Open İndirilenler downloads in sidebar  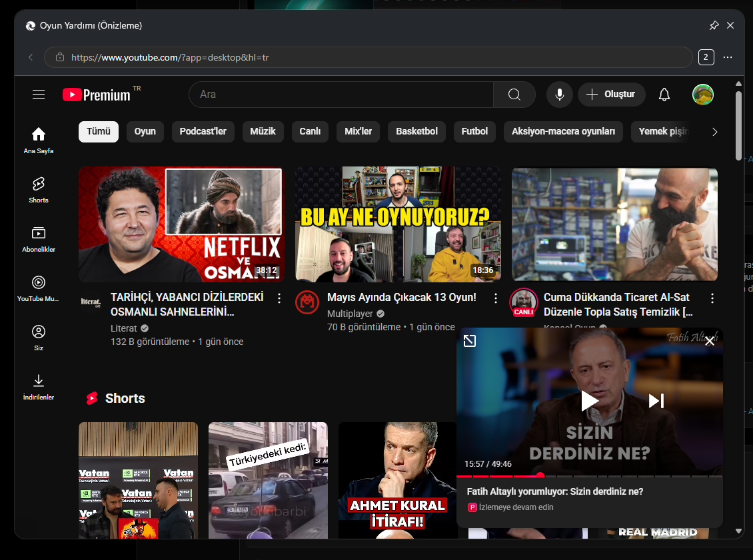pos(39,388)
